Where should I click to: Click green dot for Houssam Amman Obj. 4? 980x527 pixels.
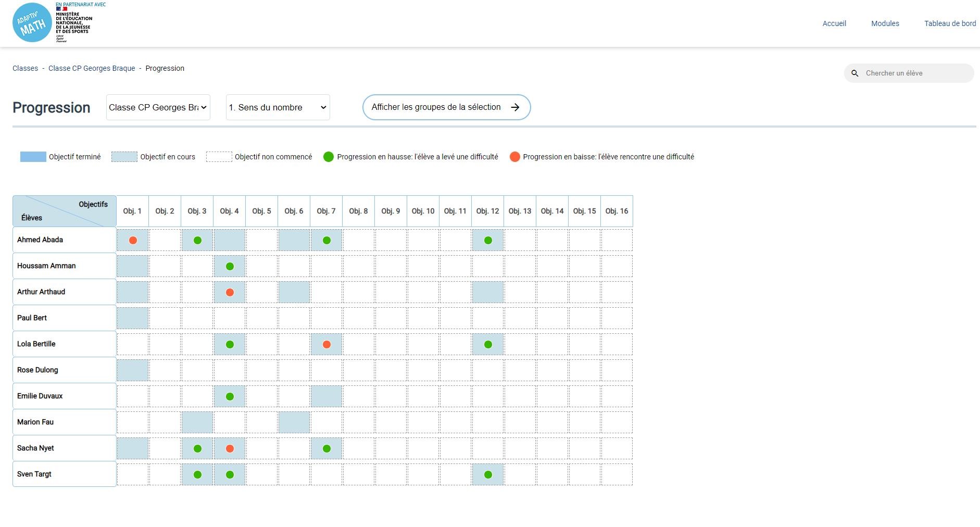tap(230, 266)
